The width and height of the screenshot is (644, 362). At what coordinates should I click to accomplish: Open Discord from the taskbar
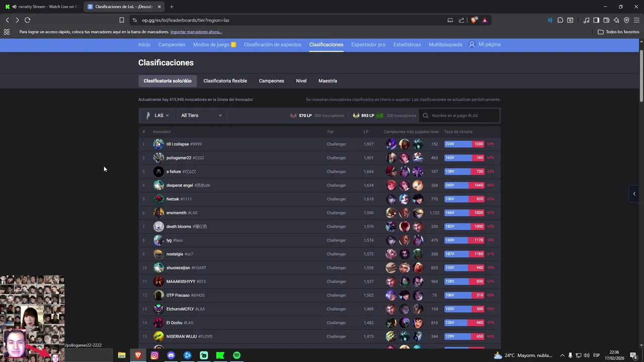171,355
